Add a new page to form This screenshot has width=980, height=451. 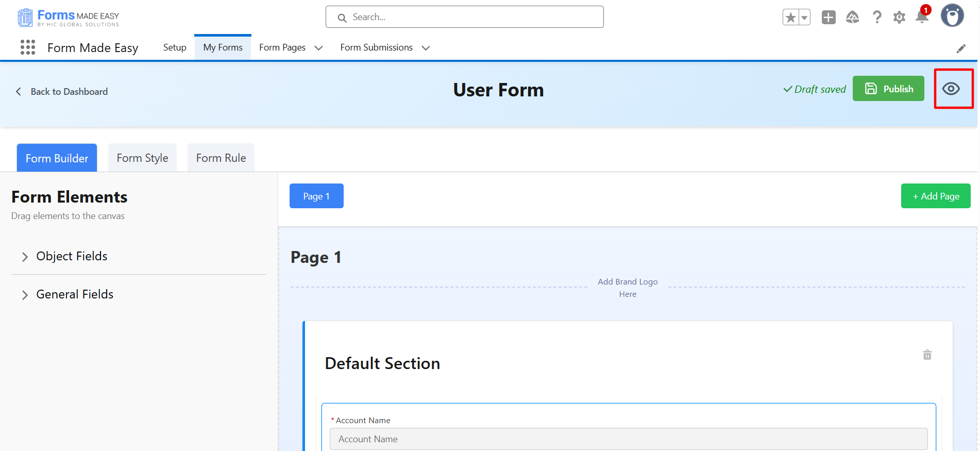click(935, 196)
